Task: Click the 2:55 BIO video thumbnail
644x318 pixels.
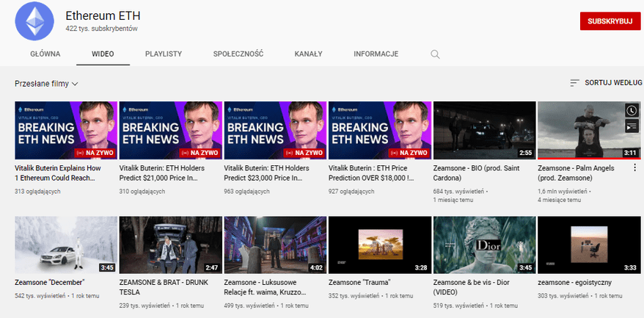Action: pyautogui.click(x=485, y=131)
